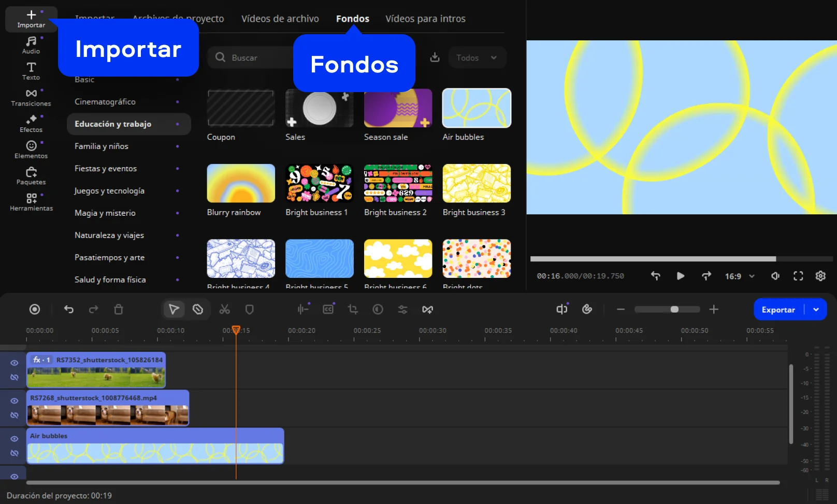Open the Elementos panel in the sidebar

31,150
